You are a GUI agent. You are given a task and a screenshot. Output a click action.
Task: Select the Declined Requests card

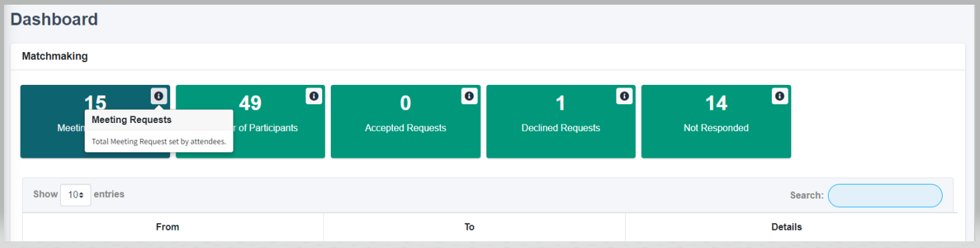(x=561, y=122)
